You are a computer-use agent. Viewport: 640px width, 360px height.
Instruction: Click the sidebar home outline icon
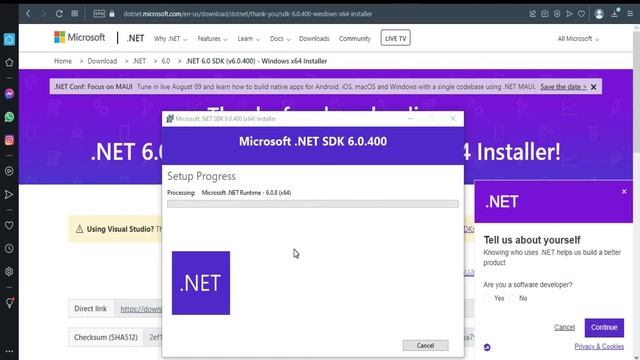click(9, 62)
